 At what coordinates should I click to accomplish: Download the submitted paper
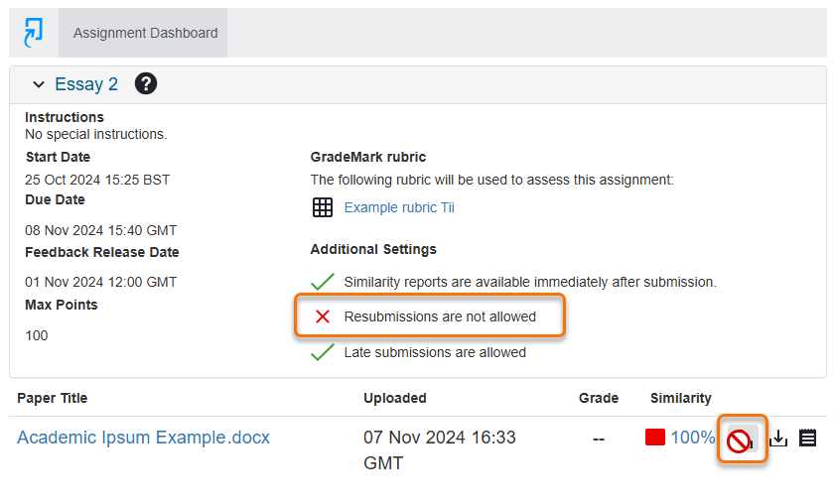(779, 438)
